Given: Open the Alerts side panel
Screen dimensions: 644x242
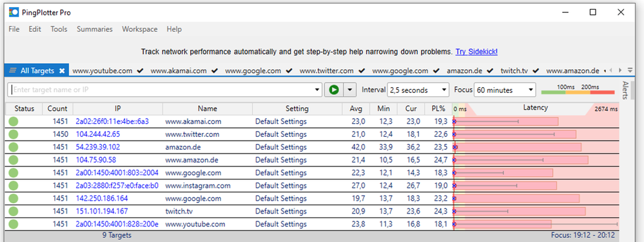Looking at the screenshot, I should pyautogui.click(x=625, y=90).
